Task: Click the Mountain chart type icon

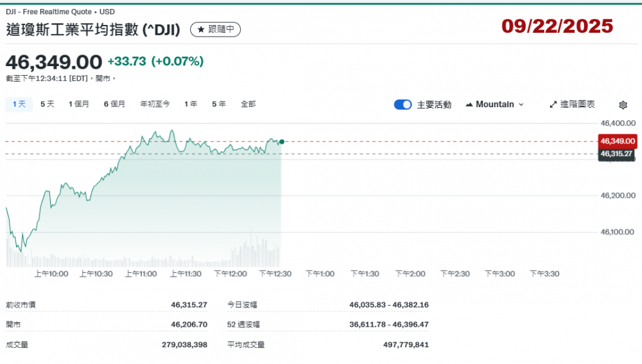Action: pyautogui.click(x=469, y=105)
